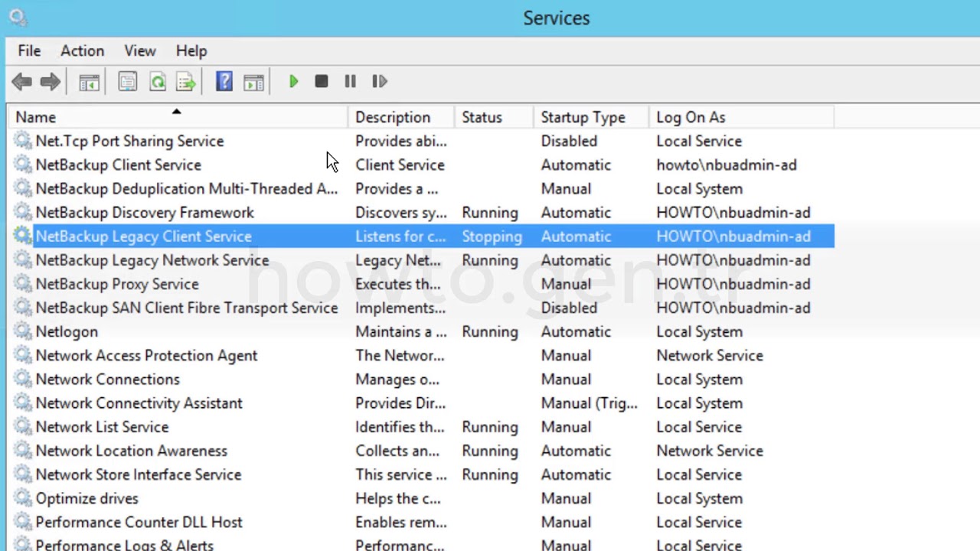Click Disabled startup type of Net.Tcp service

(569, 141)
